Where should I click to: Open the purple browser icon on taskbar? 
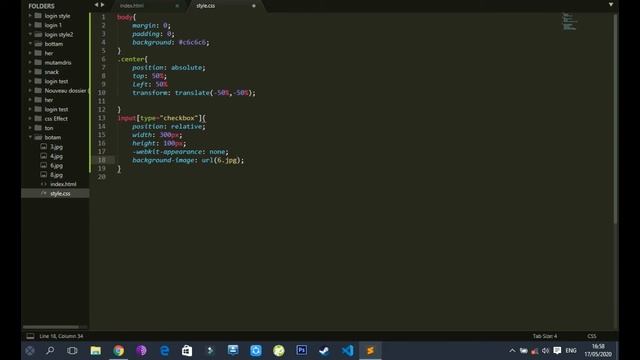coord(142,351)
